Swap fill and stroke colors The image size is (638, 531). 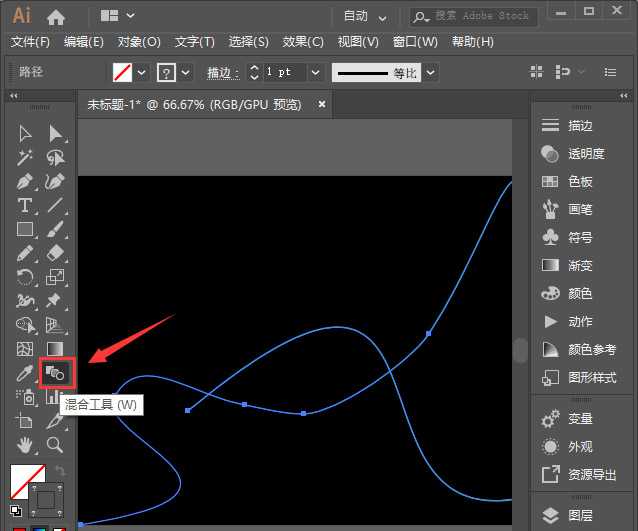coord(59,470)
